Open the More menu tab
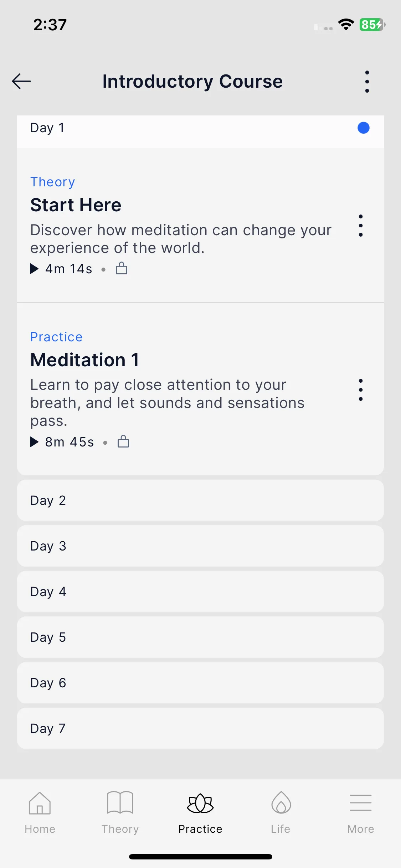The image size is (401, 868). [361, 812]
